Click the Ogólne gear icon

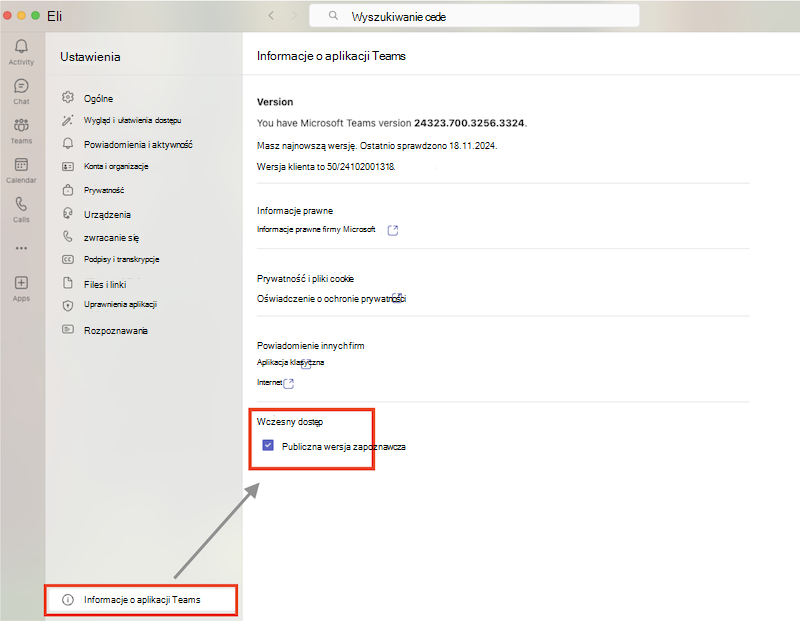(68, 97)
